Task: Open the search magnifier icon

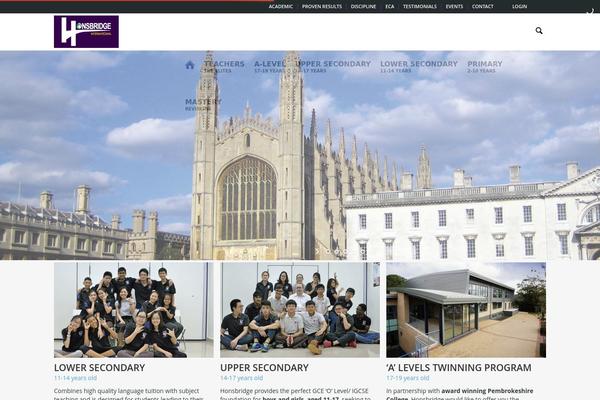Action: tap(539, 31)
